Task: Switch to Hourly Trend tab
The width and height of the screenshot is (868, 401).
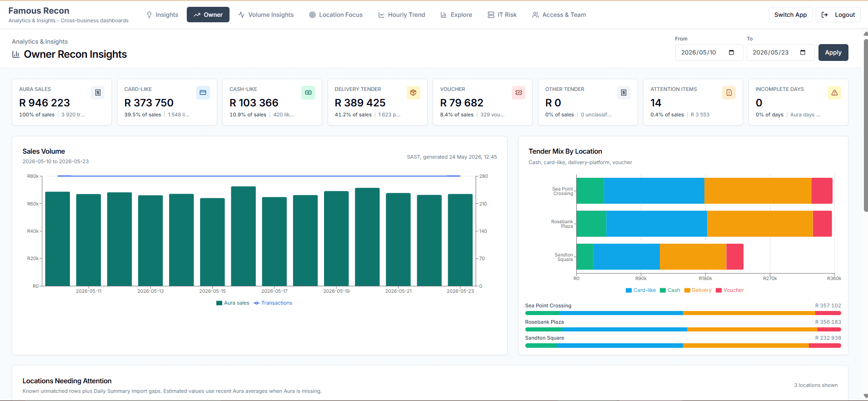Action: (x=402, y=15)
